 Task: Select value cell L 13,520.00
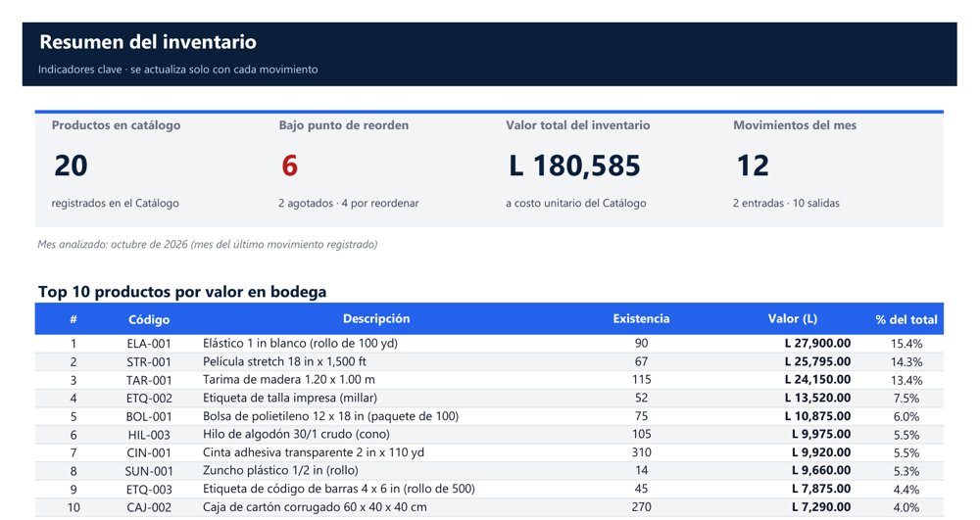coord(817,398)
